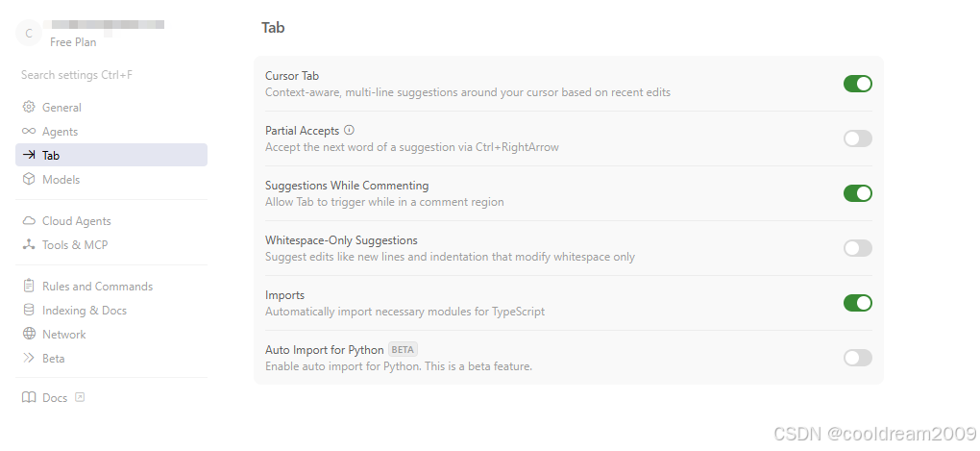Enable Whitespace-Only Suggestions switch
The width and height of the screenshot is (980, 451).
[x=857, y=248]
